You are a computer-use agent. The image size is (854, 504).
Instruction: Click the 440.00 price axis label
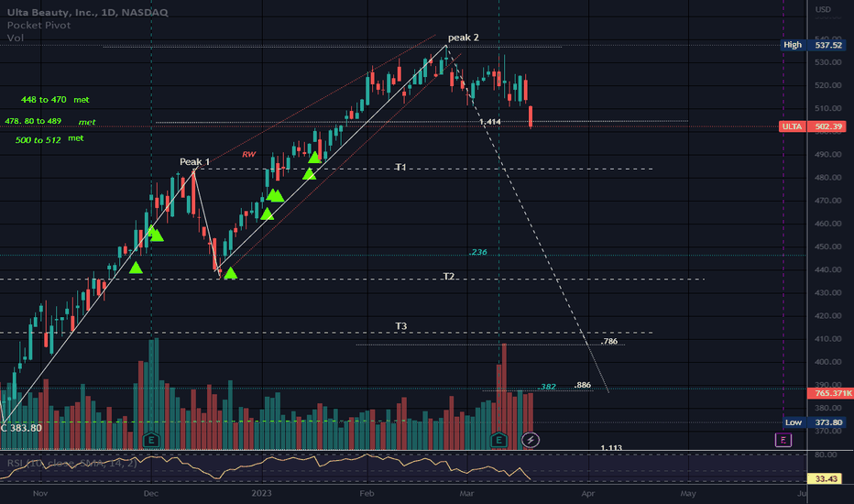coord(828,269)
